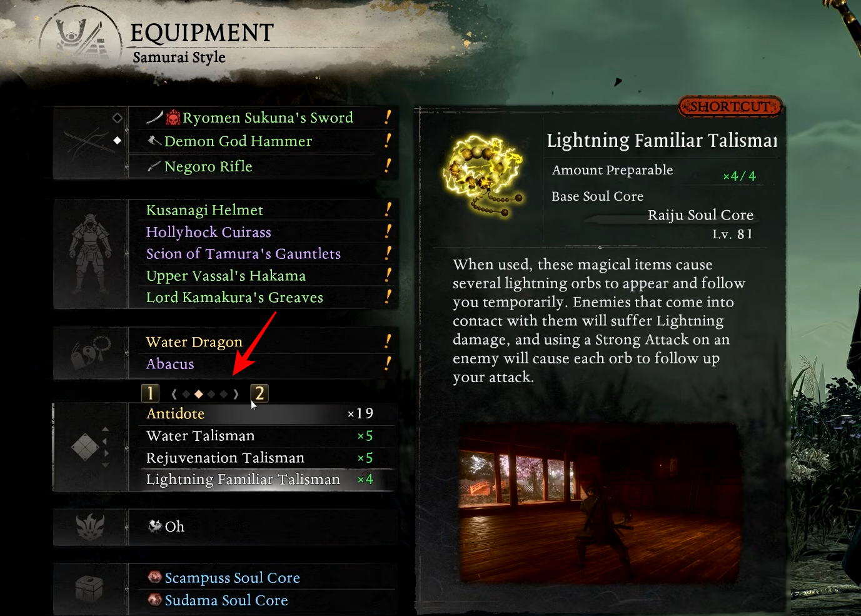
Task: Click the samurai armor category icon
Action: (91, 253)
